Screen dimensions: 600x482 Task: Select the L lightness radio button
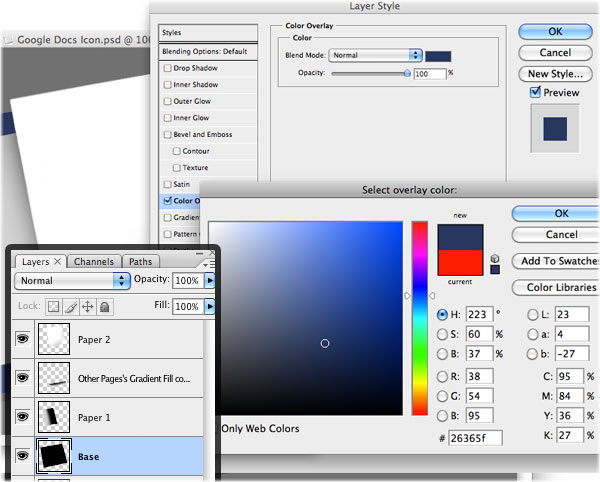point(533,315)
